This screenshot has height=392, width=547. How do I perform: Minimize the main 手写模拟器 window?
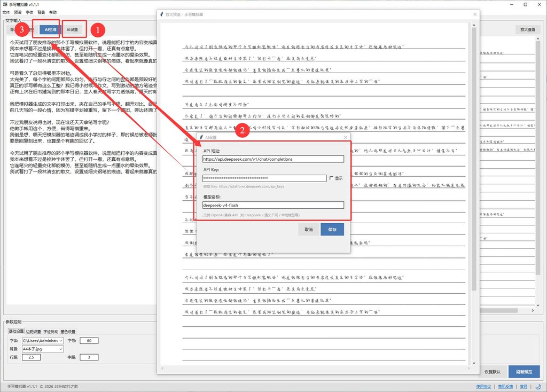click(512, 4)
